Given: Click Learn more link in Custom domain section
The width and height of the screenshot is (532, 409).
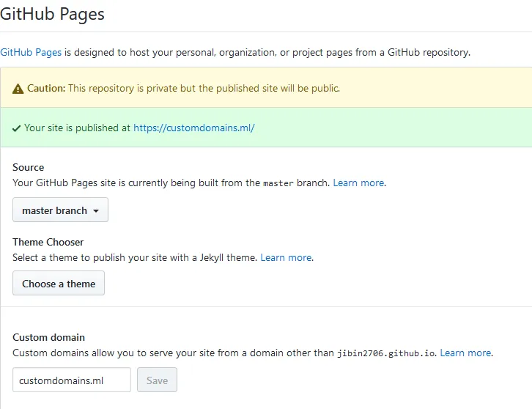Looking at the screenshot, I should click(x=465, y=353).
